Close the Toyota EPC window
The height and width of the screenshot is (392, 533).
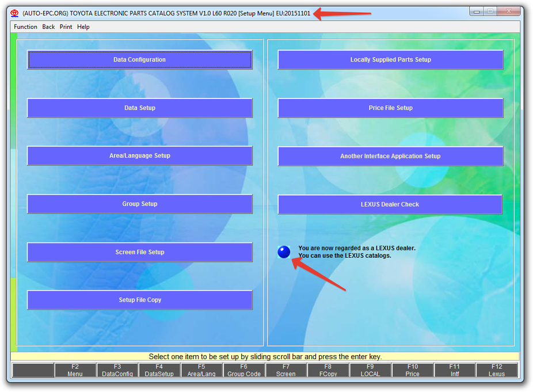point(508,12)
